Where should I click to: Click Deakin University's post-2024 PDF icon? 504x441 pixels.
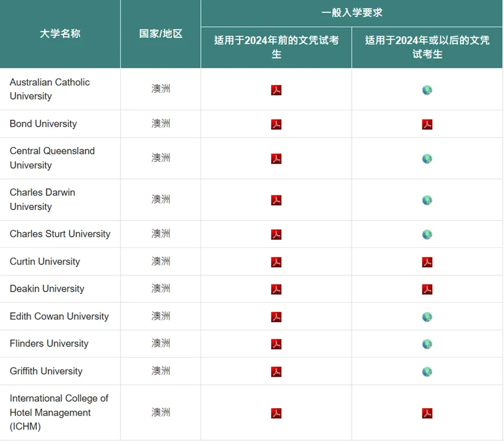426,289
